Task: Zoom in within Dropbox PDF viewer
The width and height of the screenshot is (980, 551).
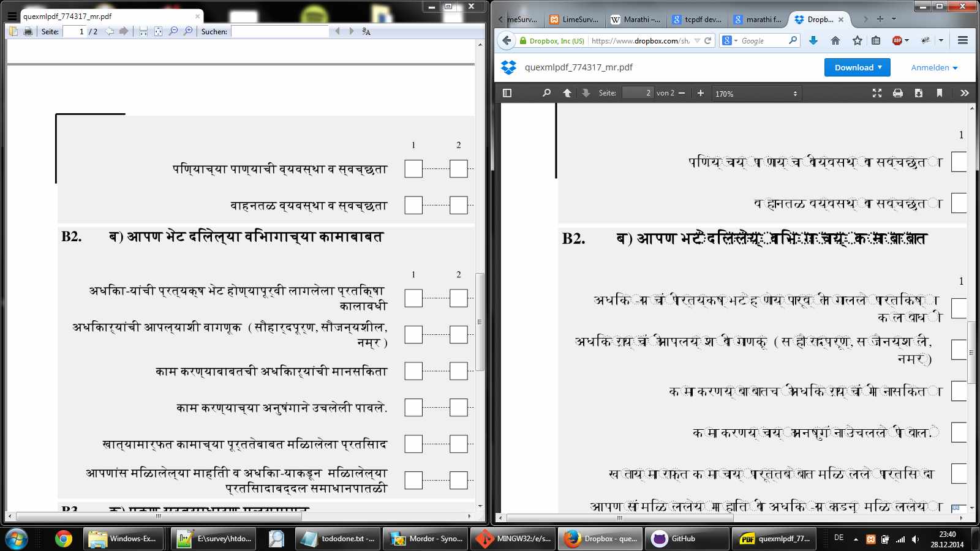Action: tap(701, 93)
